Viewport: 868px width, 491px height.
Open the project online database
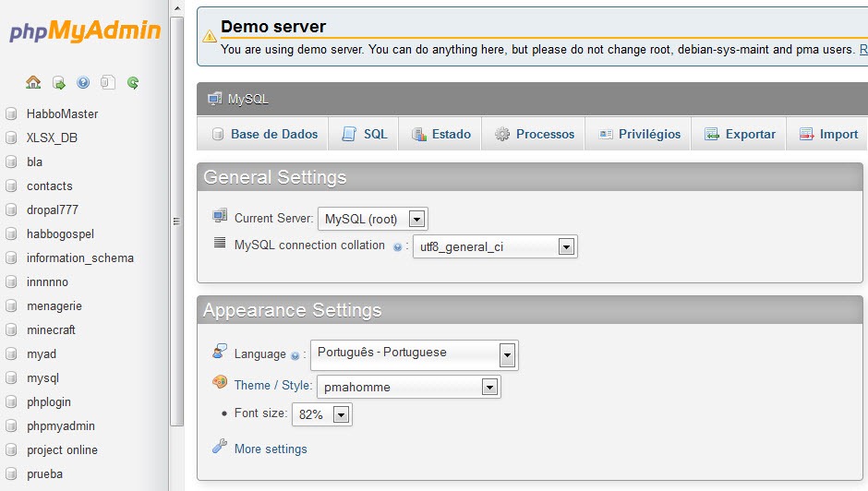coord(62,450)
